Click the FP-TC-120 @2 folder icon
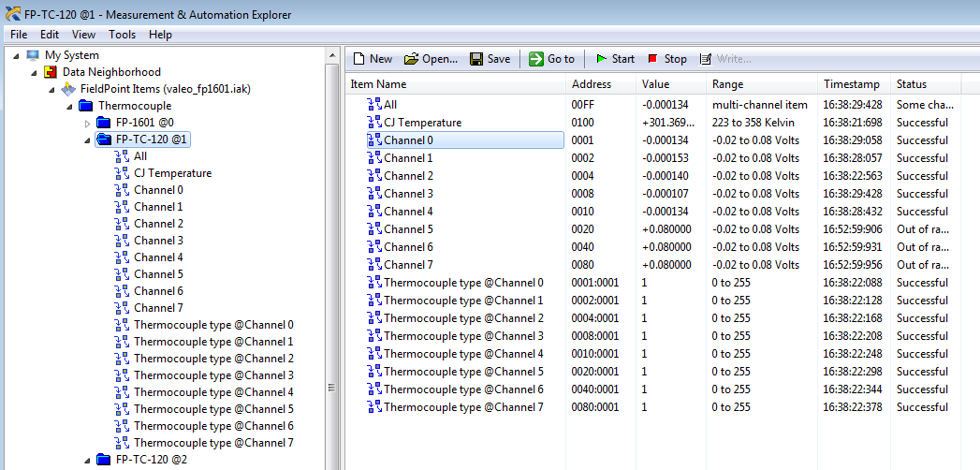The width and height of the screenshot is (980, 470). click(104, 460)
